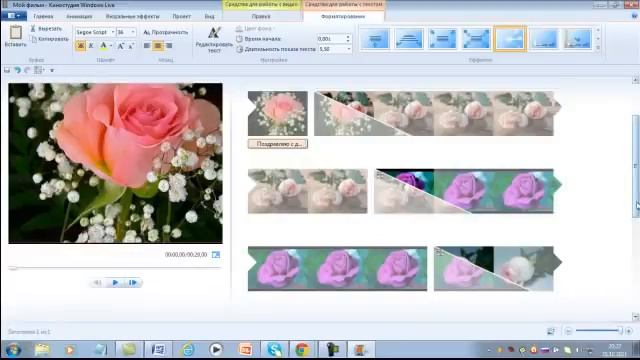Click Редактировать текст (Edit text) button
Viewport: 640px width, 360px height.
[214, 40]
